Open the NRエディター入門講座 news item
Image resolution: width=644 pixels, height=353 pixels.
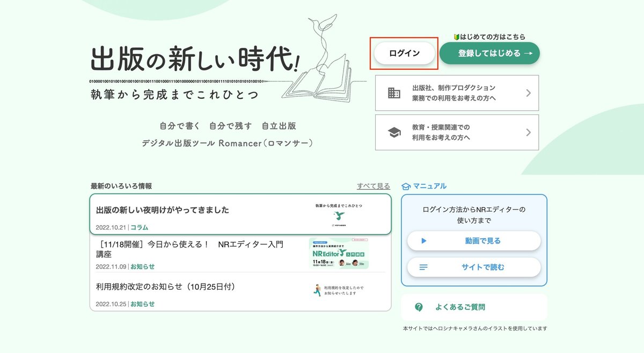(x=240, y=254)
